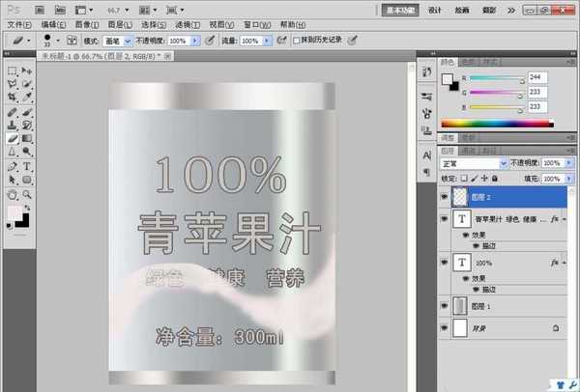The width and height of the screenshot is (580, 392).
Task: Hide layer 图层 2 with eye icon
Action: (x=445, y=195)
